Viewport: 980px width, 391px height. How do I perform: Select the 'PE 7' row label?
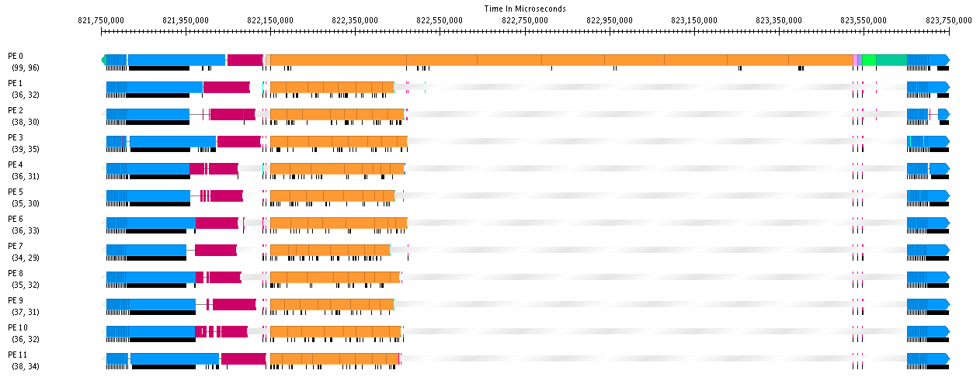[x=16, y=246]
